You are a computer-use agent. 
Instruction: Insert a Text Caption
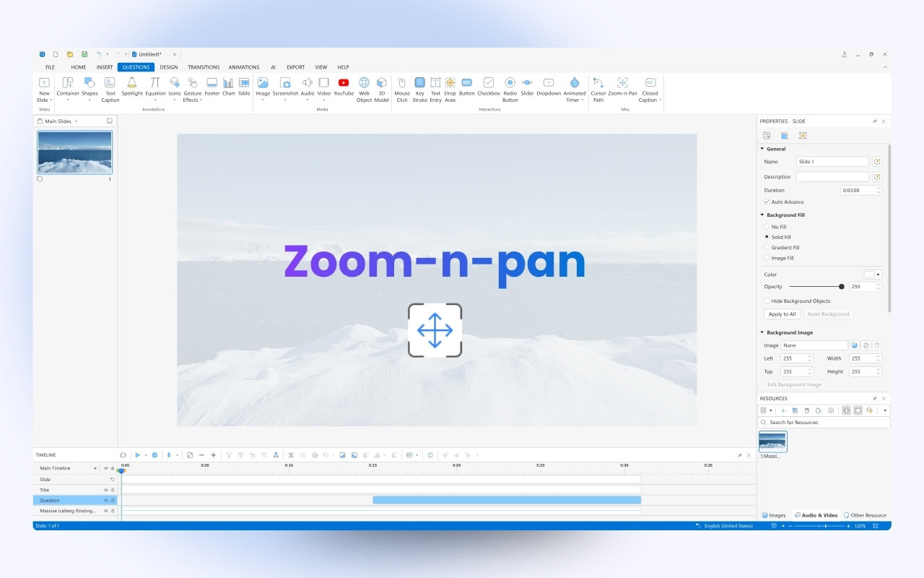pos(110,90)
